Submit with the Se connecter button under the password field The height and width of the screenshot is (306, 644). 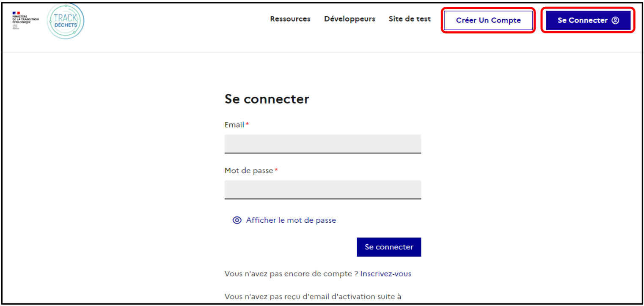pos(389,247)
